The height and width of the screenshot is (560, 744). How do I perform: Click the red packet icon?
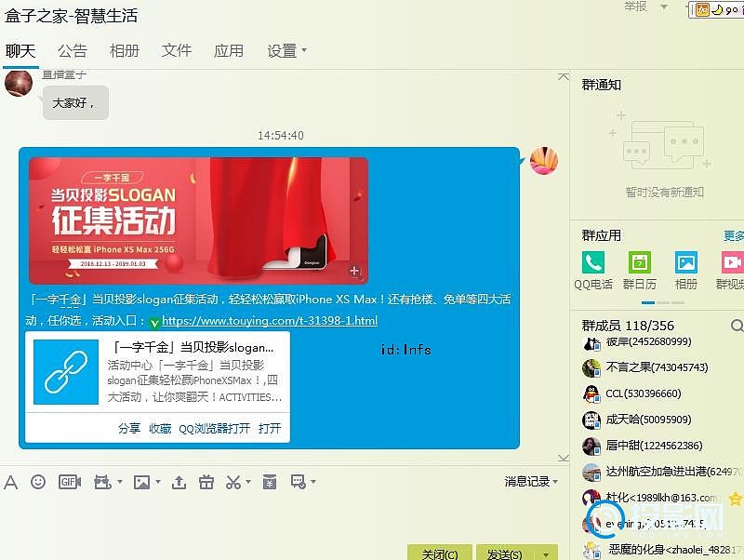[270, 482]
